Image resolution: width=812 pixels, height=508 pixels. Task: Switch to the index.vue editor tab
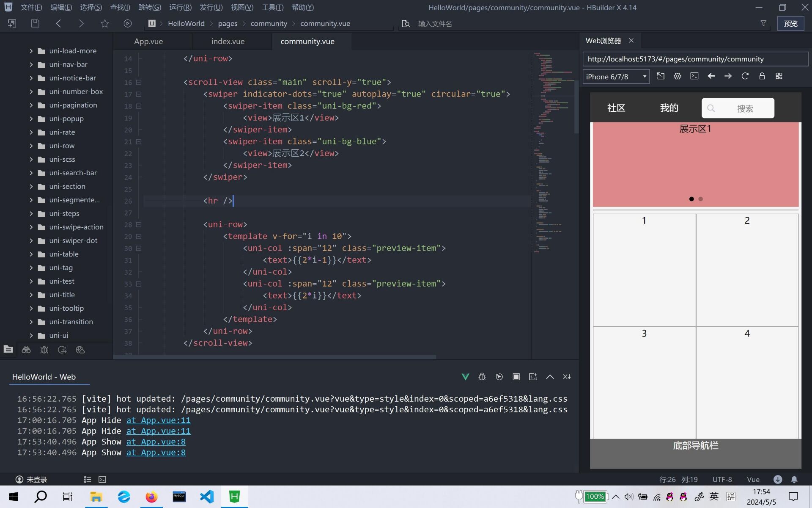coord(228,41)
